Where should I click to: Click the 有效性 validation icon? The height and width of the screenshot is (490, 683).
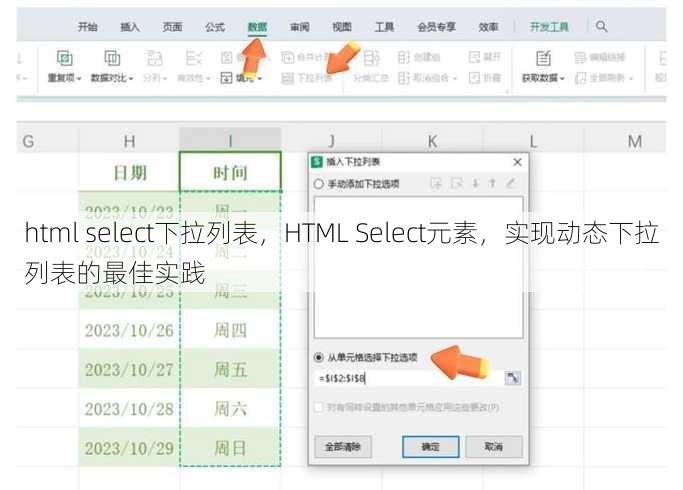pos(193,58)
